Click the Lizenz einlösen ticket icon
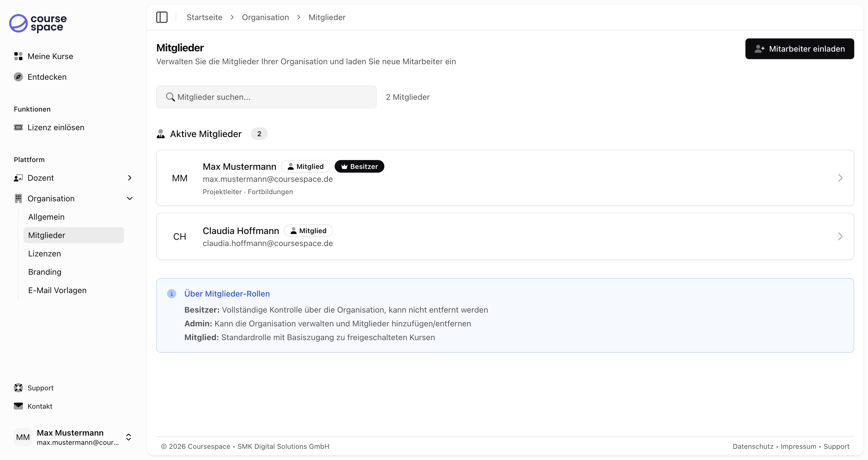The image size is (868, 460). click(18, 127)
